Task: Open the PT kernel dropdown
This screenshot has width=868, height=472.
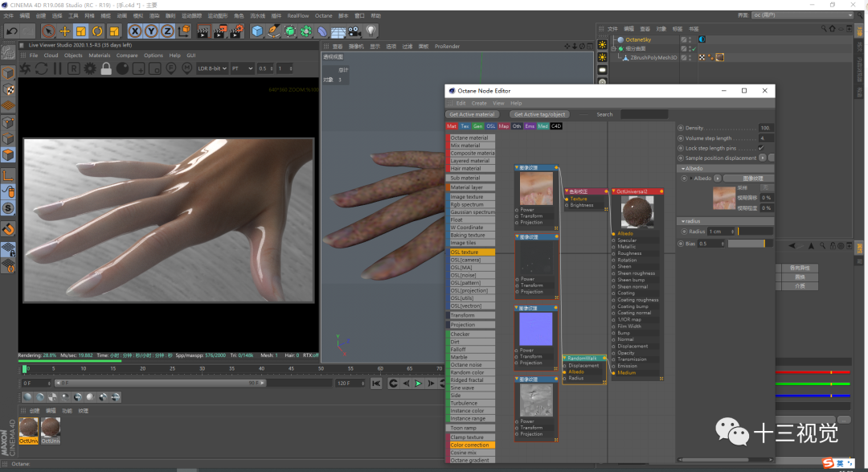Action: coord(242,68)
